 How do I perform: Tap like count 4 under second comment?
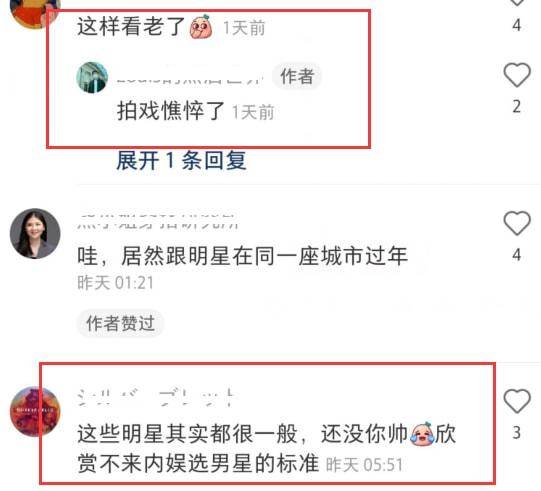(517, 255)
